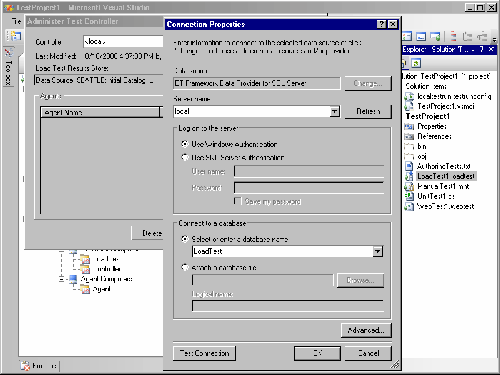Click the ManualTest1.mht file icon
Viewport: 500px width, 375px height.
(x=409, y=186)
